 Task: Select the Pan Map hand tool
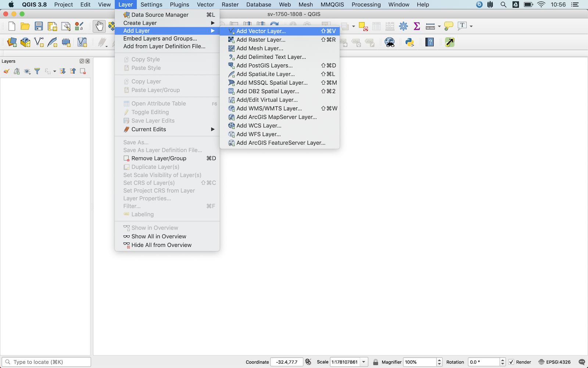[x=99, y=26]
